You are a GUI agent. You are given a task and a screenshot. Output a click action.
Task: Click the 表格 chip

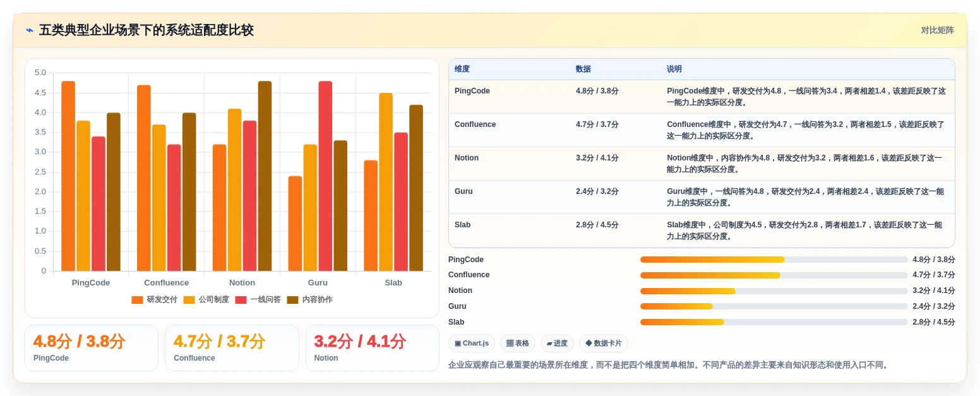tap(518, 344)
